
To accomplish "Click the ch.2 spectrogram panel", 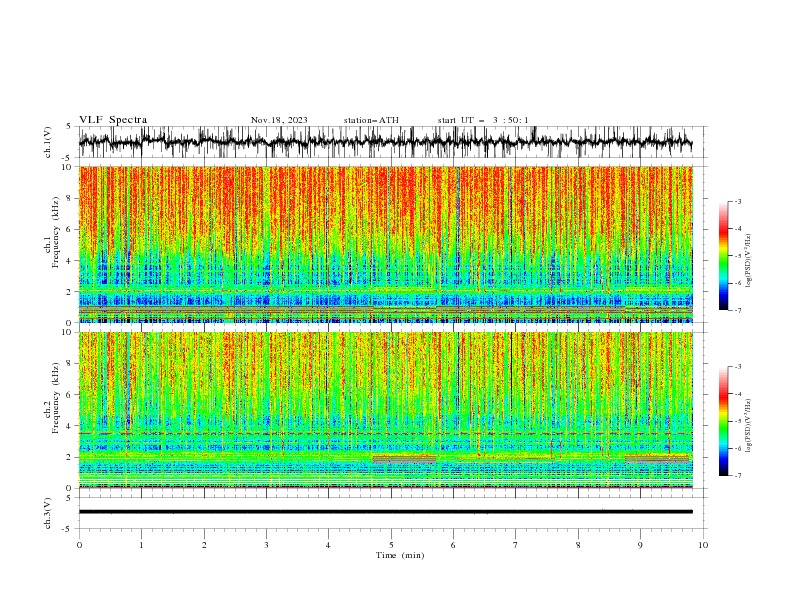I will (386, 410).
